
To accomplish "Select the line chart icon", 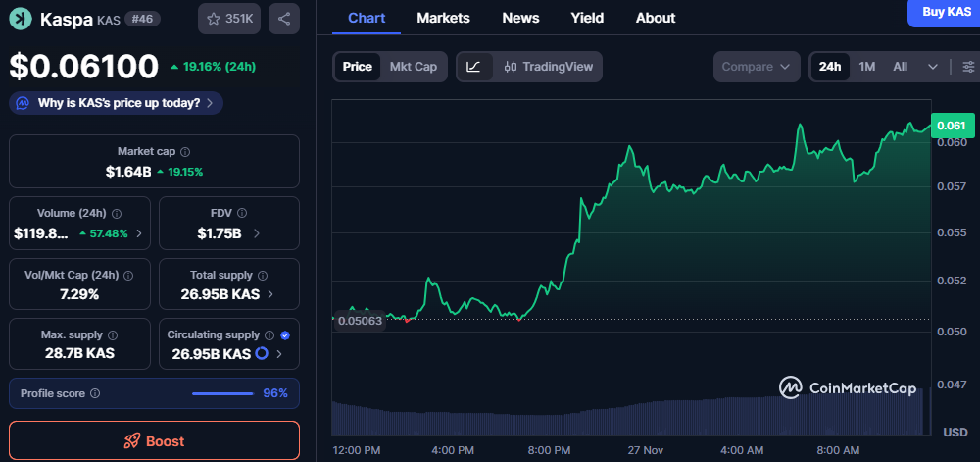I will pyautogui.click(x=473, y=67).
